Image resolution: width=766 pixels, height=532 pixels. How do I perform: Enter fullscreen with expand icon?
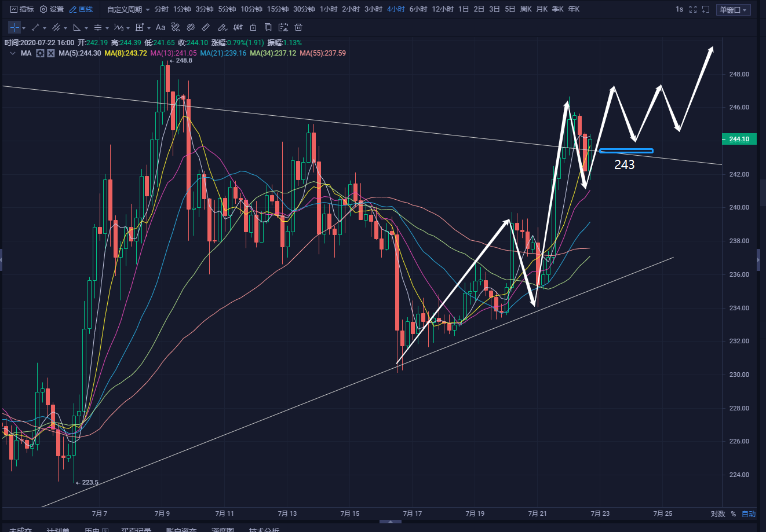pyautogui.click(x=692, y=9)
